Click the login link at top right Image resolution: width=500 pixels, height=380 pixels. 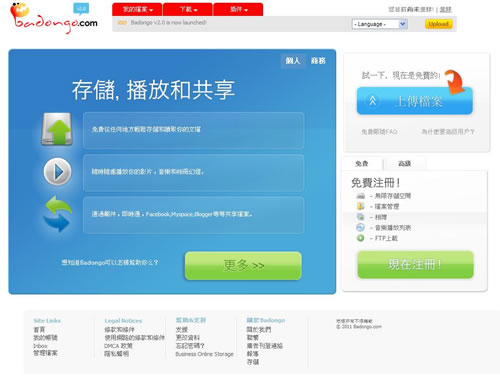pyautogui.click(x=445, y=9)
